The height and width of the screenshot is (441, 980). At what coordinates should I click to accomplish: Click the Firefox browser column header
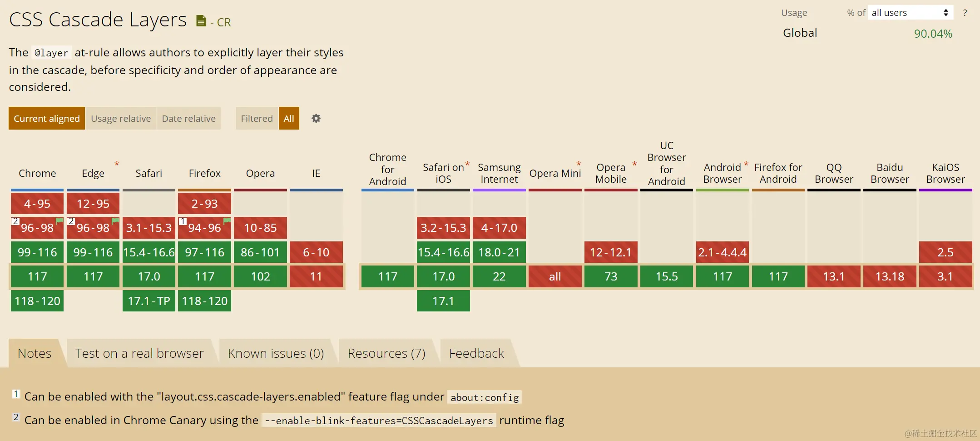point(205,173)
